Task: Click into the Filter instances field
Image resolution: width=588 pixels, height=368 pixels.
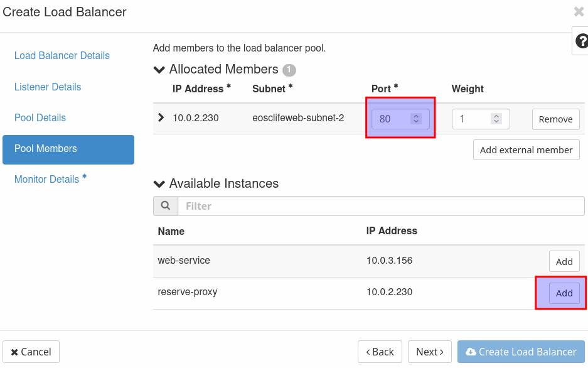Action: tap(381, 206)
